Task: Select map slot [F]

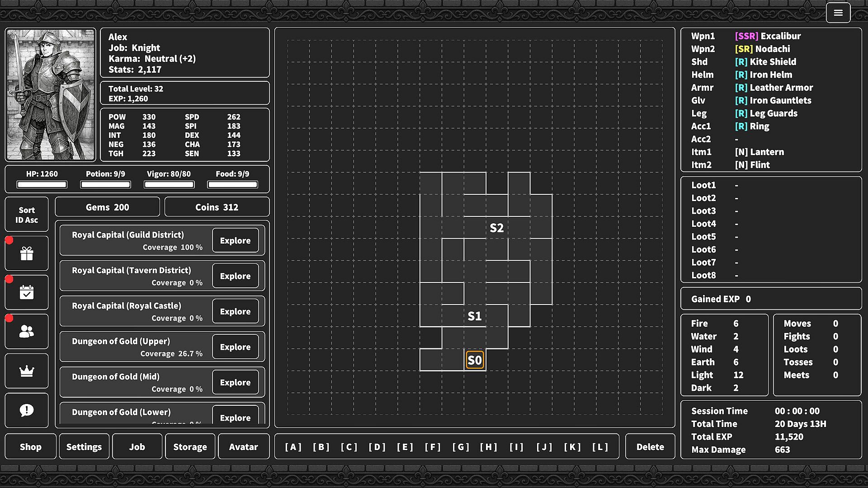Action: coord(433,447)
